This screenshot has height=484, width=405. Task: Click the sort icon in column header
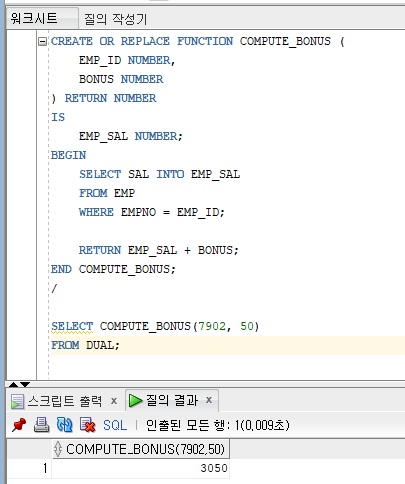coord(58,449)
